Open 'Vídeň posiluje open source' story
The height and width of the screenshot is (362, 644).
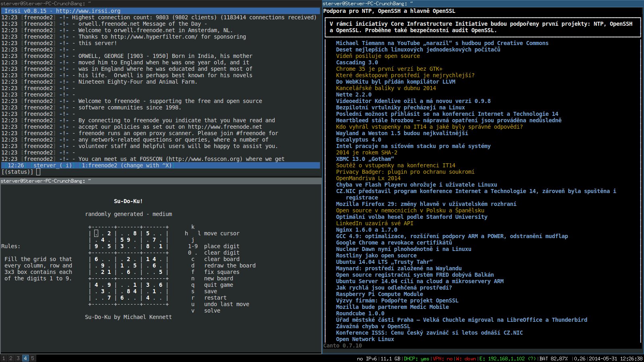pyautogui.click(x=378, y=56)
